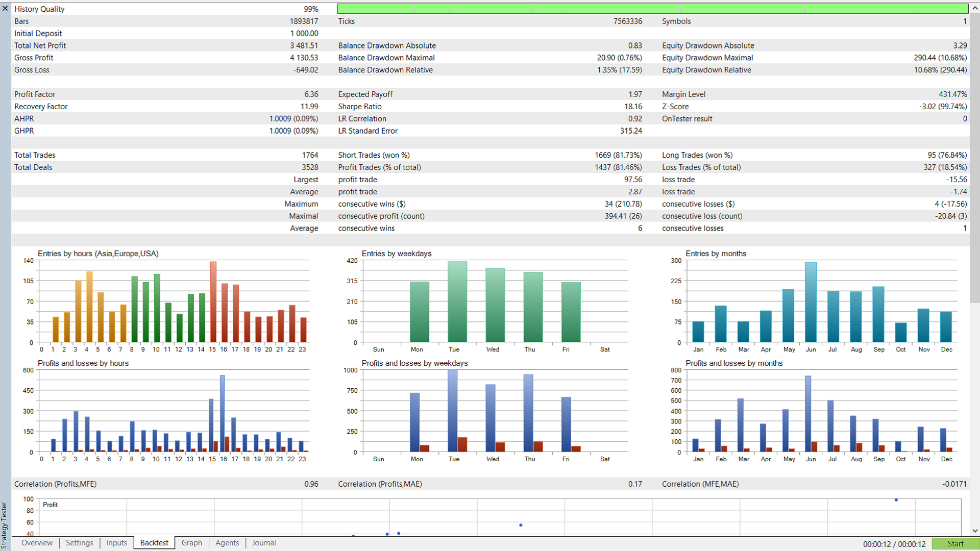
Task: Close the Strategy Tester panel
Action: pos(5,9)
